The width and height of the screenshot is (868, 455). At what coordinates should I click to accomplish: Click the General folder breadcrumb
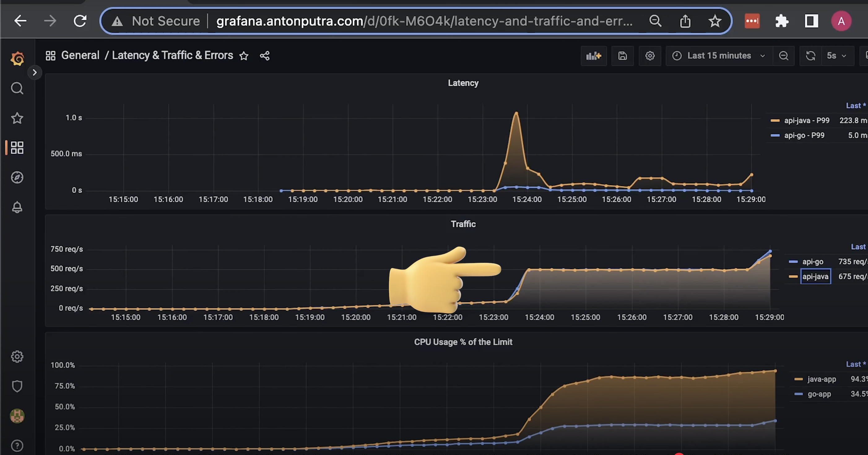[x=80, y=55]
